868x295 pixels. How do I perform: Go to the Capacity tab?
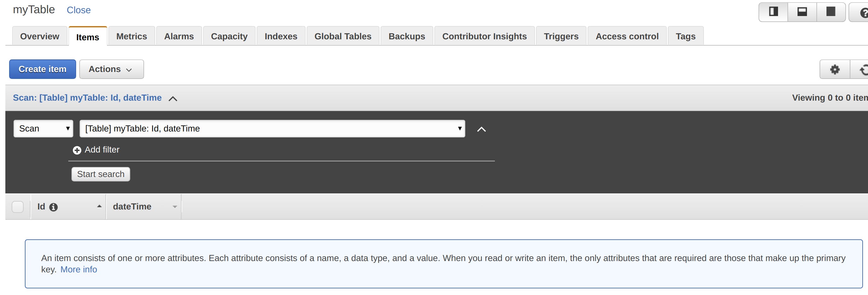229,36
